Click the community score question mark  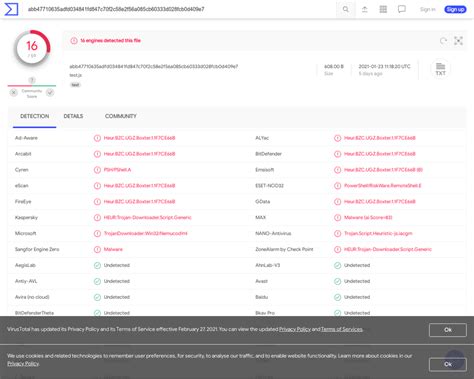[32, 80]
